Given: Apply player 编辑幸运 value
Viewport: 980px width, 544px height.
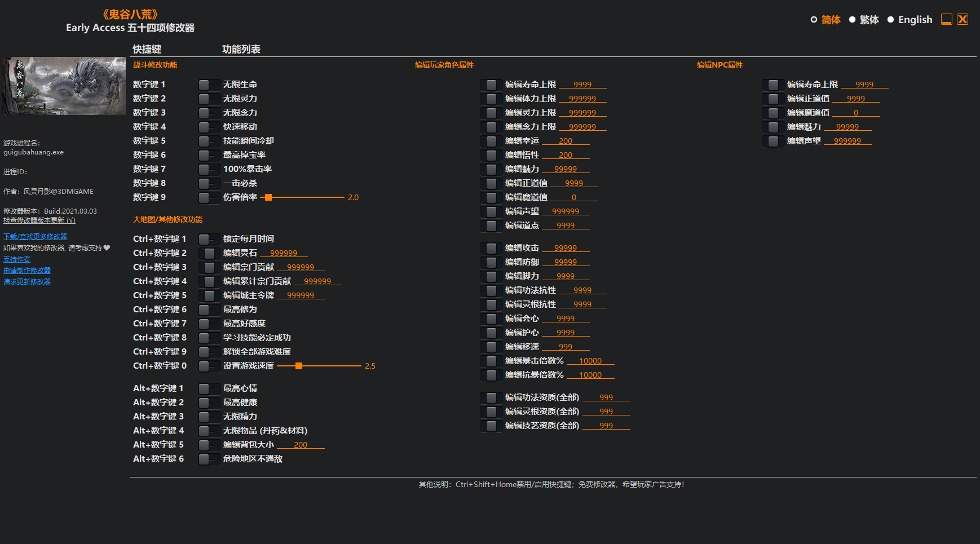Looking at the screenshot, I should (491, 141).
